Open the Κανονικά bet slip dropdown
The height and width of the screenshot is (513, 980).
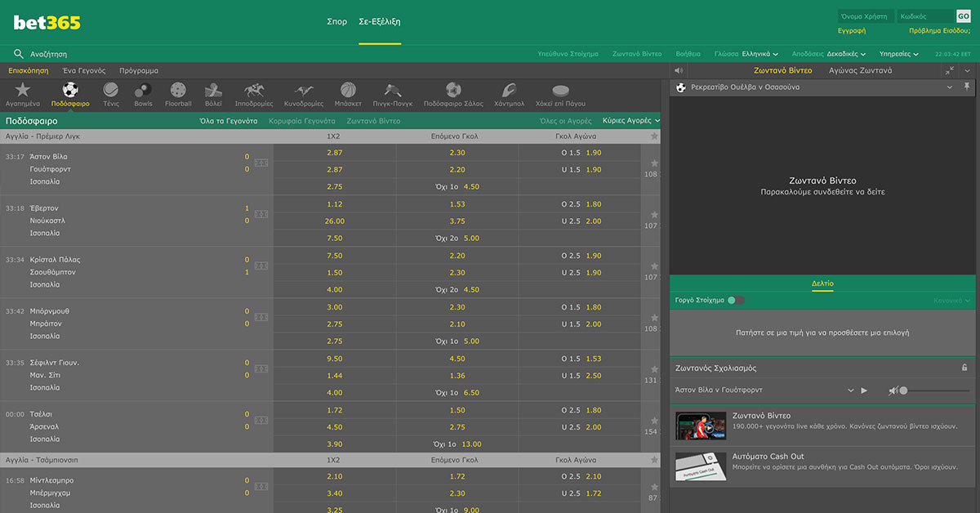[x=953, y=301]
